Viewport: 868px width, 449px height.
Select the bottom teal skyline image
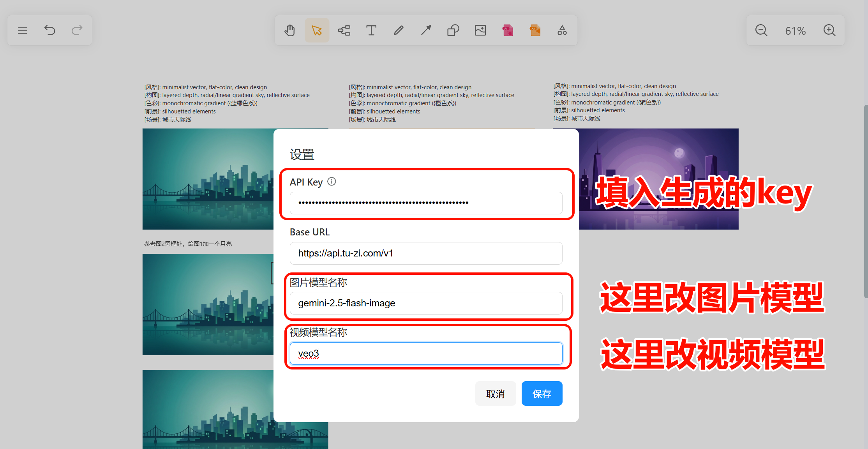coord(208,409)
